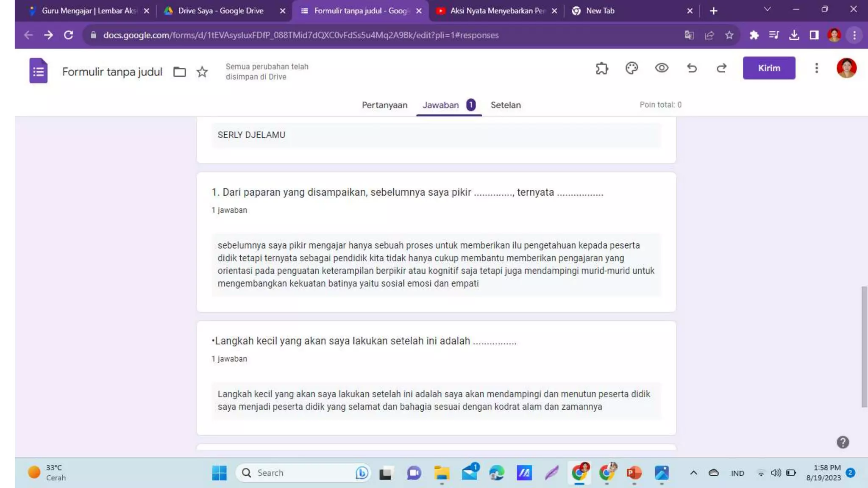Viewport: 868px width, 488px height.
Task: Star the form Formulir tanpa judul
Action: (x=202, y=72)
